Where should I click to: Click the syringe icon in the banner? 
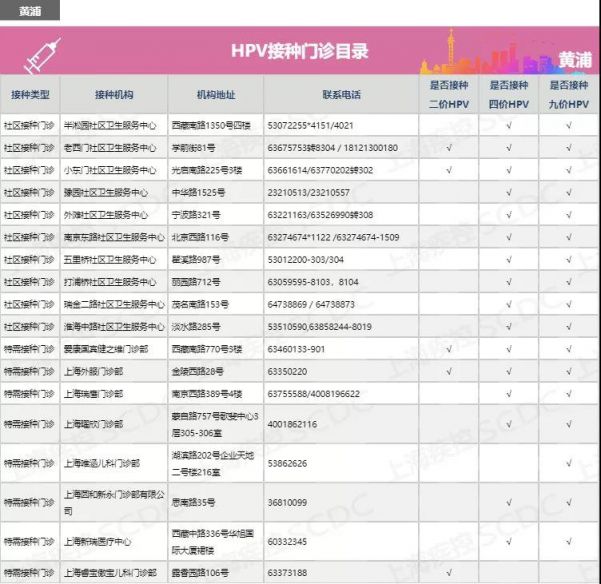tap(43, 56)
